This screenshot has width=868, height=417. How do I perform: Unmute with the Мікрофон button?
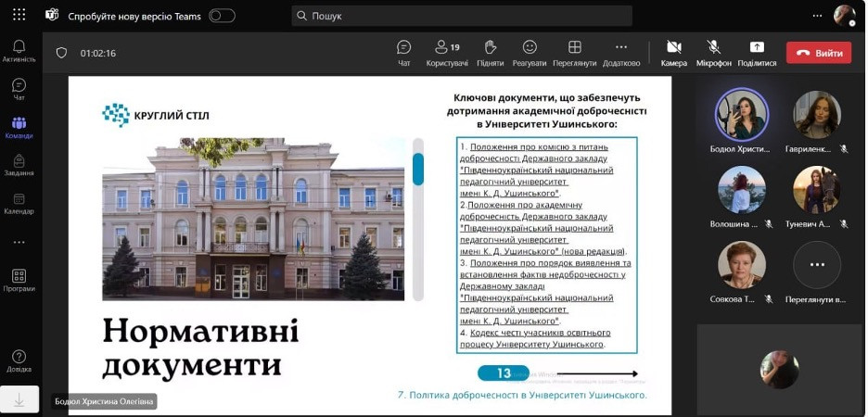[x=713, y=53]
